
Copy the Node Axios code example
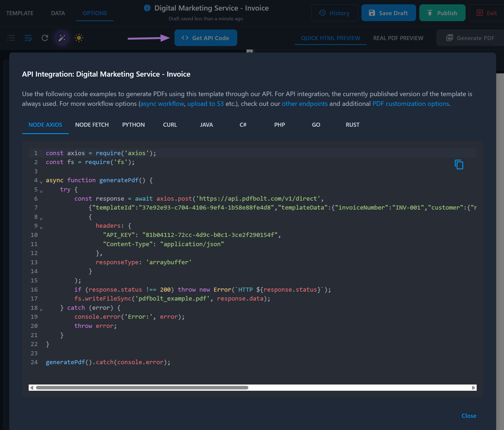point(459,165)
